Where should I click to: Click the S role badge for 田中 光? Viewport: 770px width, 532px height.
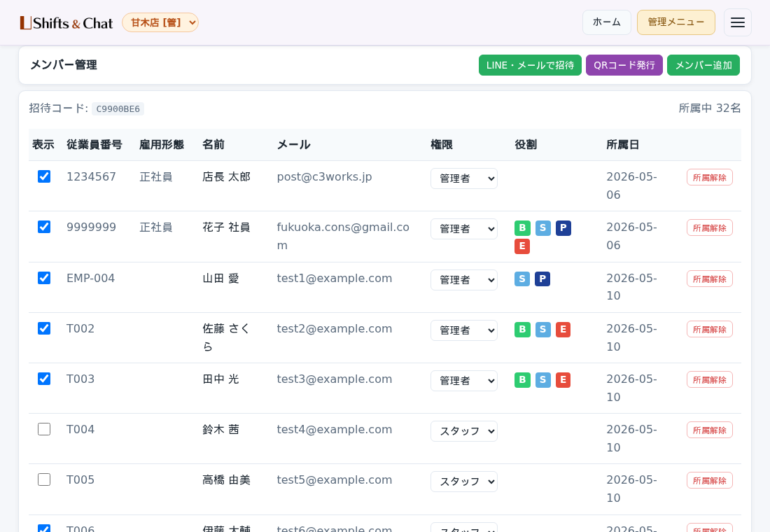(542, 379)
